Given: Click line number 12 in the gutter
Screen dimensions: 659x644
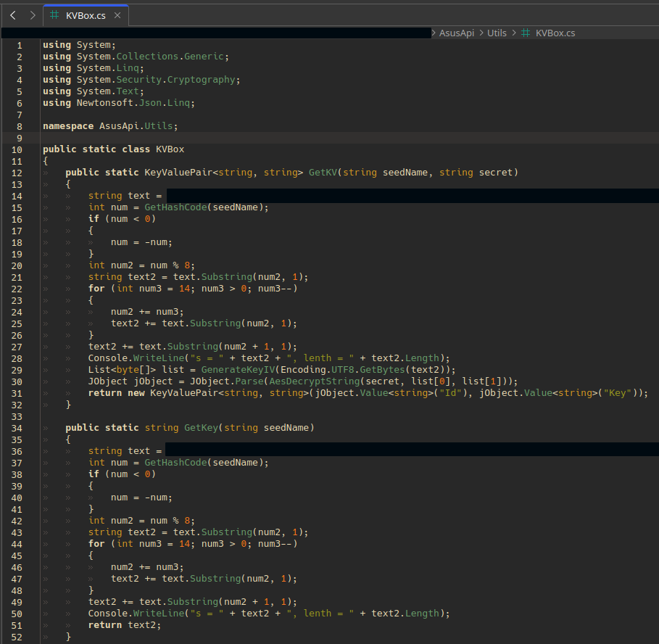Looking at the screenshot, I should [17, 173].
